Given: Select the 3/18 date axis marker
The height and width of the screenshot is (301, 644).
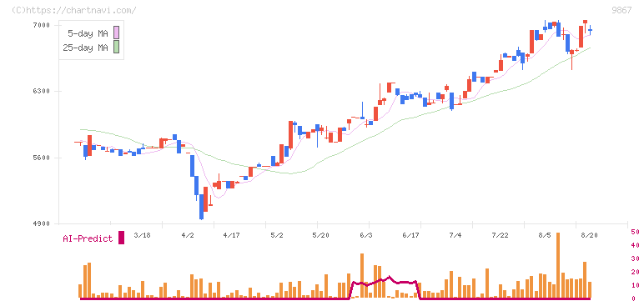Looking at the screenshot, I should 142,235.
